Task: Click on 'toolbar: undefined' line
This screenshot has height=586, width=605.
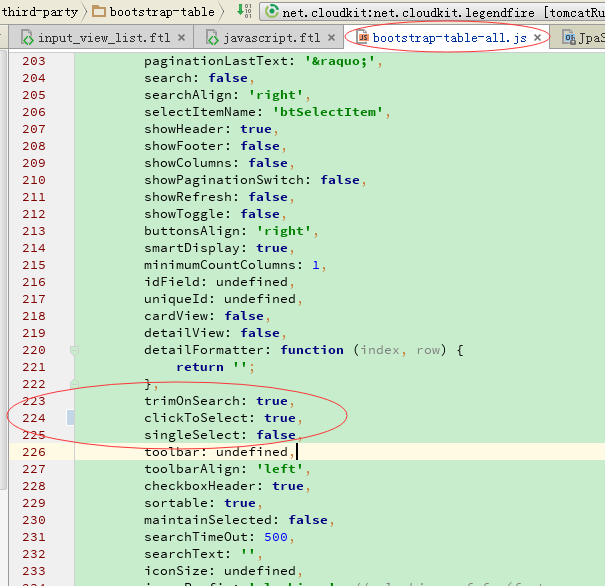Action: tap(219, 452)
